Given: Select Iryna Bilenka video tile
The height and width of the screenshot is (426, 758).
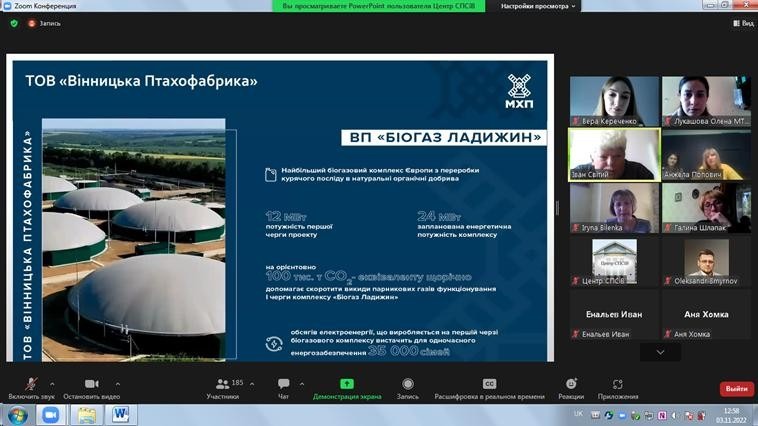Looking at the screenshot, I should coord(614,208).
